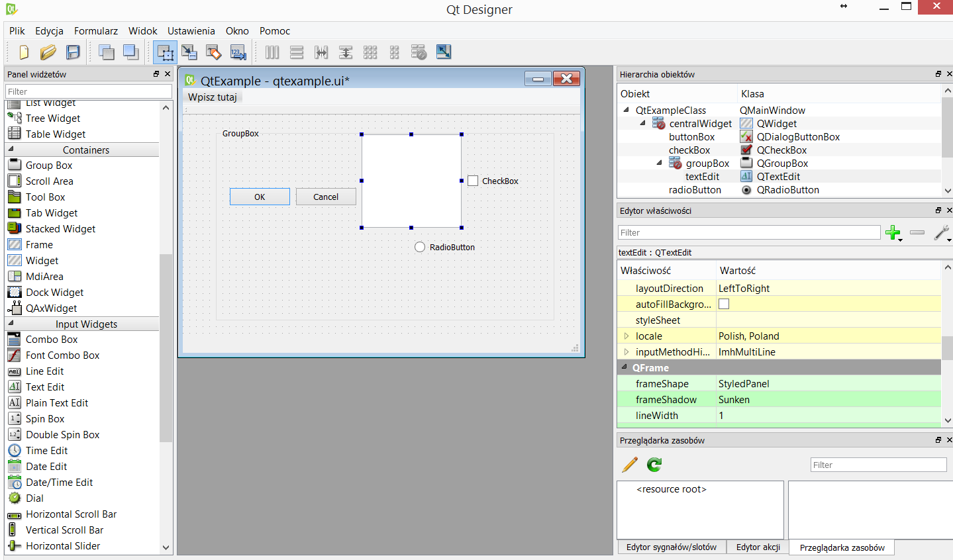The width and height of the screenshot is (953, 560).
Task: Click the OK button on the form
Action: coord(260,197)
